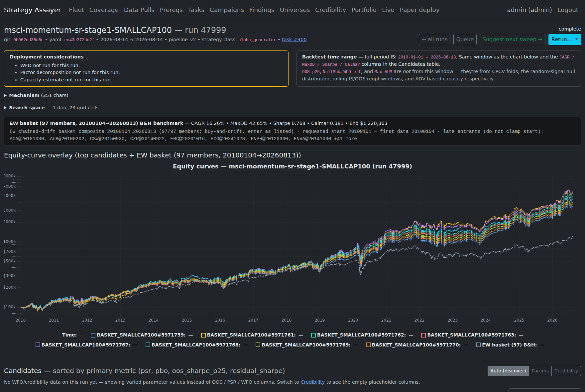Click the Equity curves chart title

(x=292, y=166)
